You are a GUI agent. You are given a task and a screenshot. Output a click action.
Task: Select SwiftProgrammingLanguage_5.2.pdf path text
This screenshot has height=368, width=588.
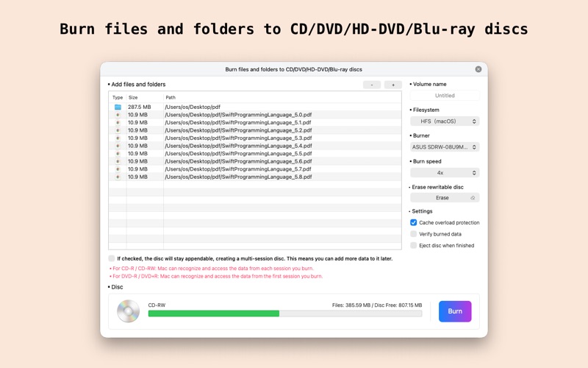click(238, 130)
